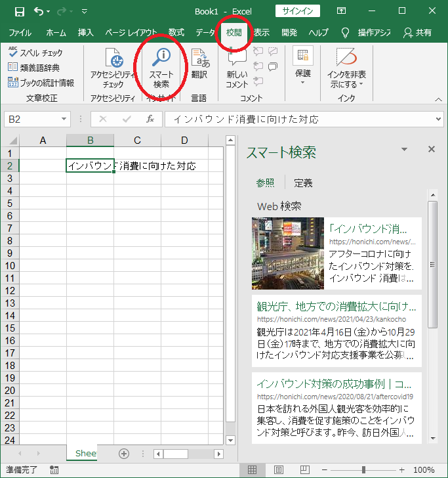Click the Undo arrow icon

[x=39, y=12]
